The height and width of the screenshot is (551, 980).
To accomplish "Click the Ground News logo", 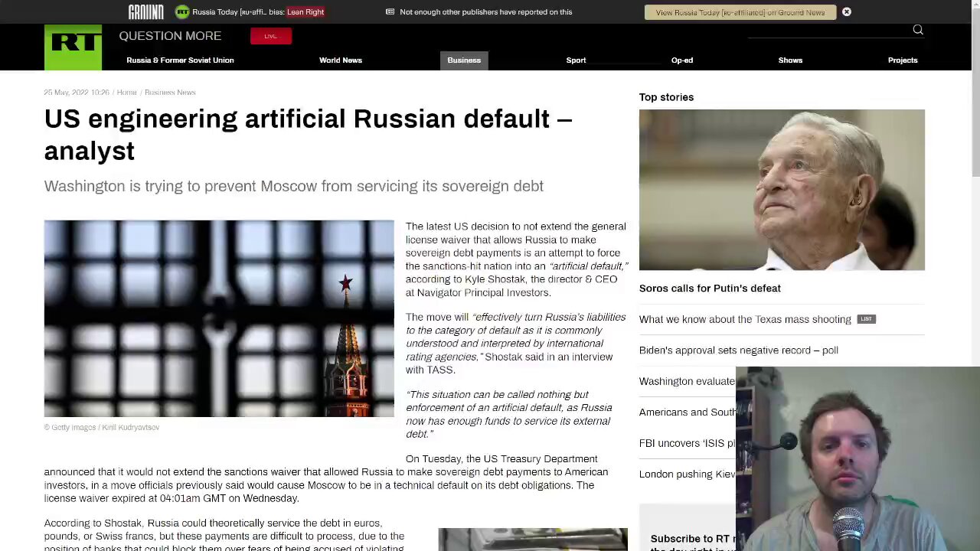I will (145, 11).
